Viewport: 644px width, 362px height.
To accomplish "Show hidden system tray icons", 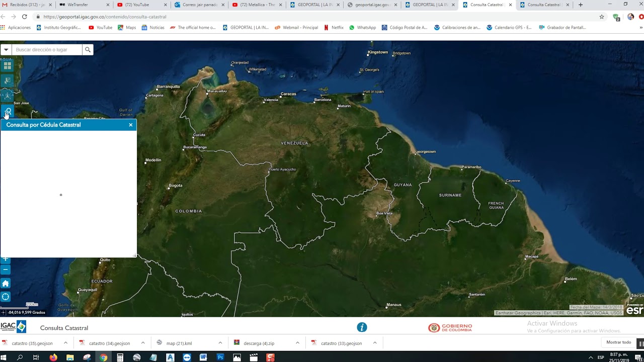I will pyautogui.click(x=591, y=357).
